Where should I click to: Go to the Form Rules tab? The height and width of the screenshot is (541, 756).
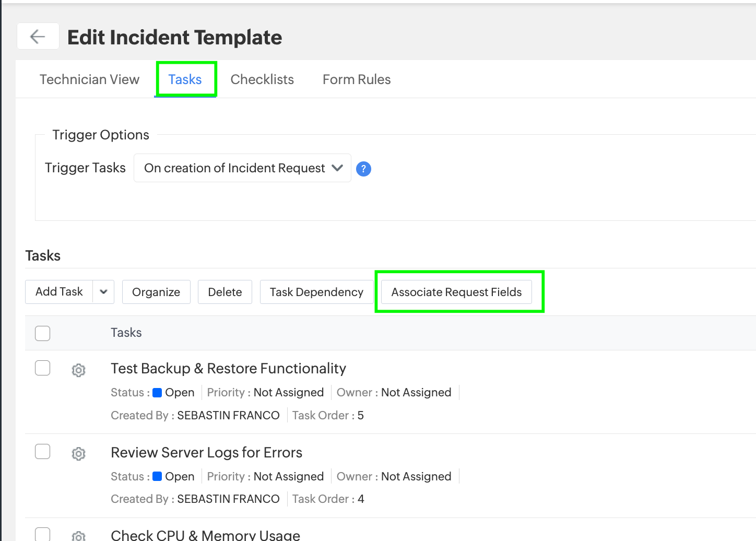click(357, 79)
